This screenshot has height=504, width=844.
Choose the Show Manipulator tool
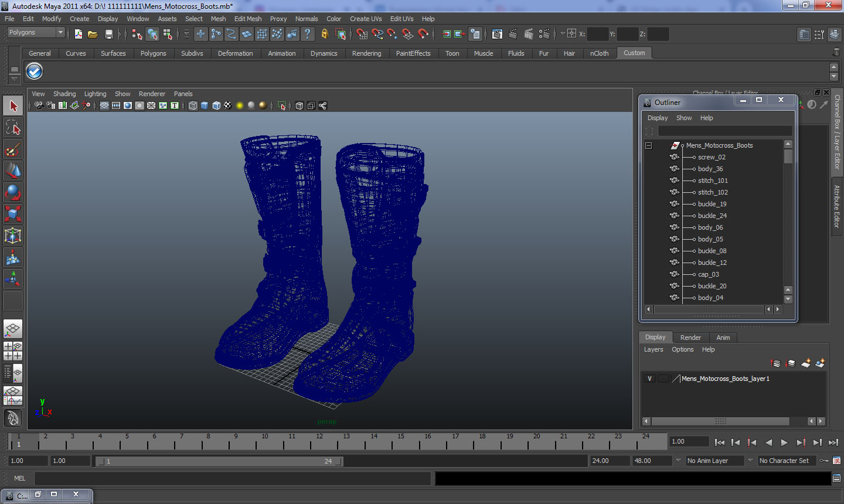(13, 279)
